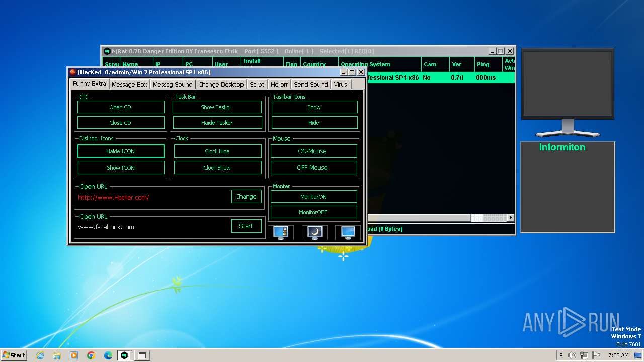Click the OFF-Mouse button

point(314,168)
